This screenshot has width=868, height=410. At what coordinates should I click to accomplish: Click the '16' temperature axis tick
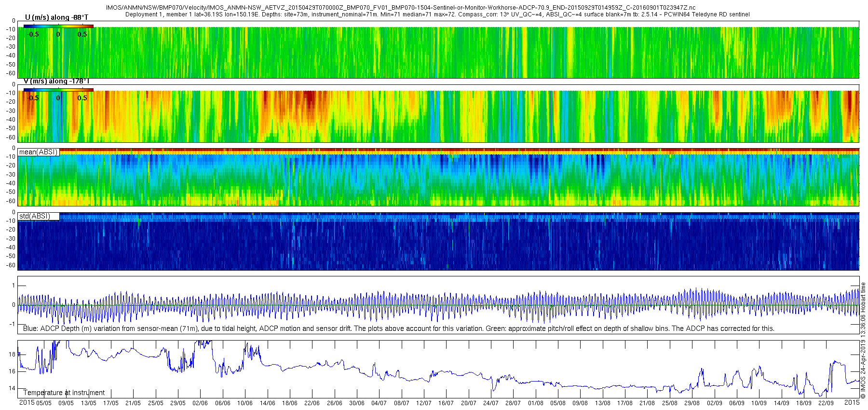click(12, 371)
